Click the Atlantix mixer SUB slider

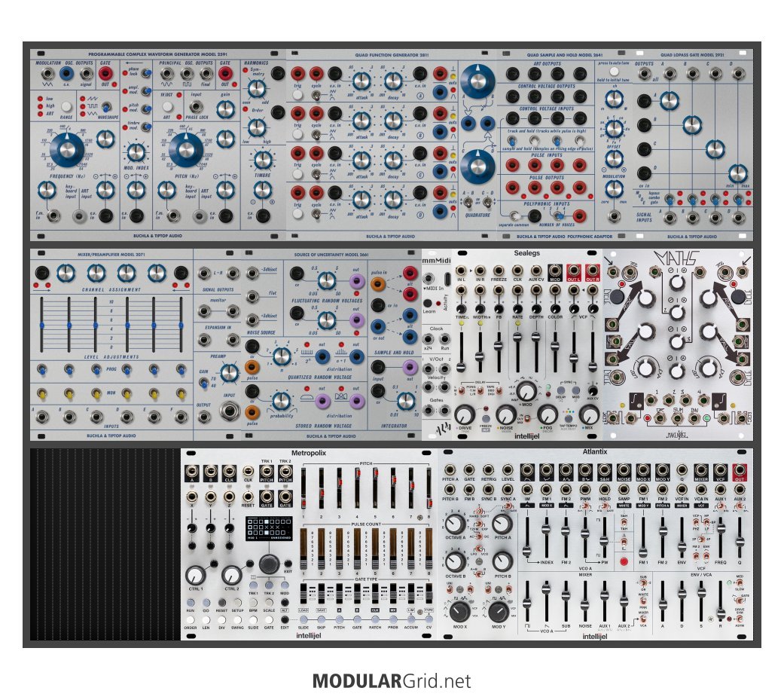[x=566, y=600]
